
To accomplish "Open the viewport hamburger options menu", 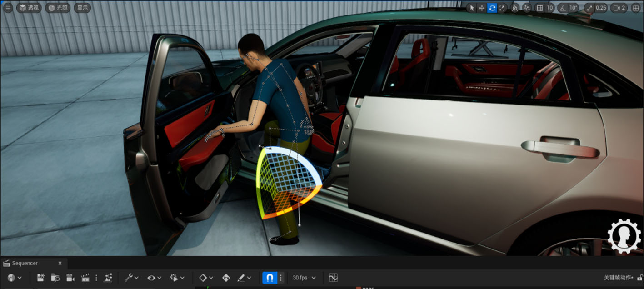I will (x=8, y=8).
